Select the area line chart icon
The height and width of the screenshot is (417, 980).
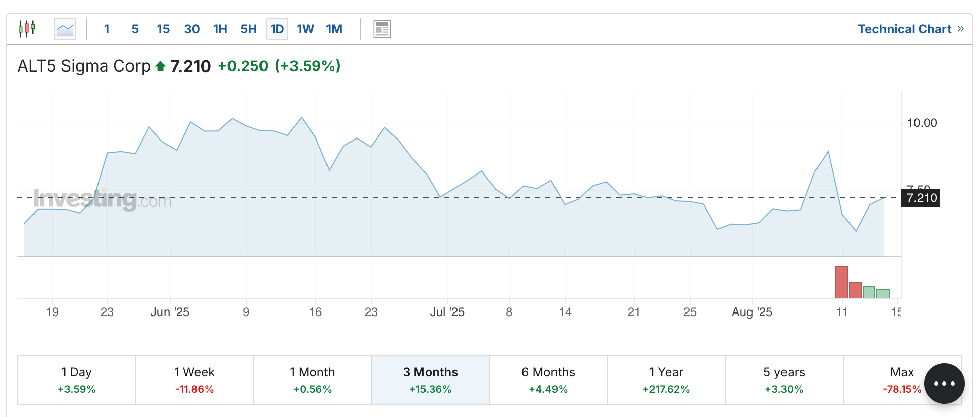click(65, 29)
